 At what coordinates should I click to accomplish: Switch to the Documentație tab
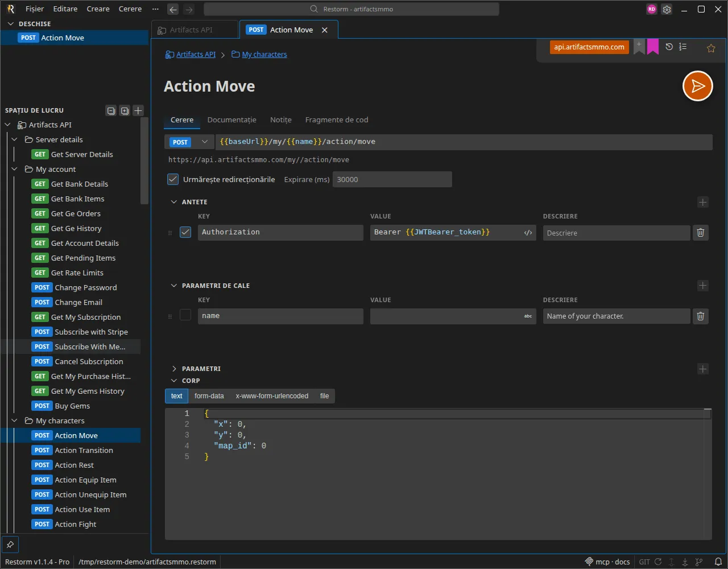(232, 120)
